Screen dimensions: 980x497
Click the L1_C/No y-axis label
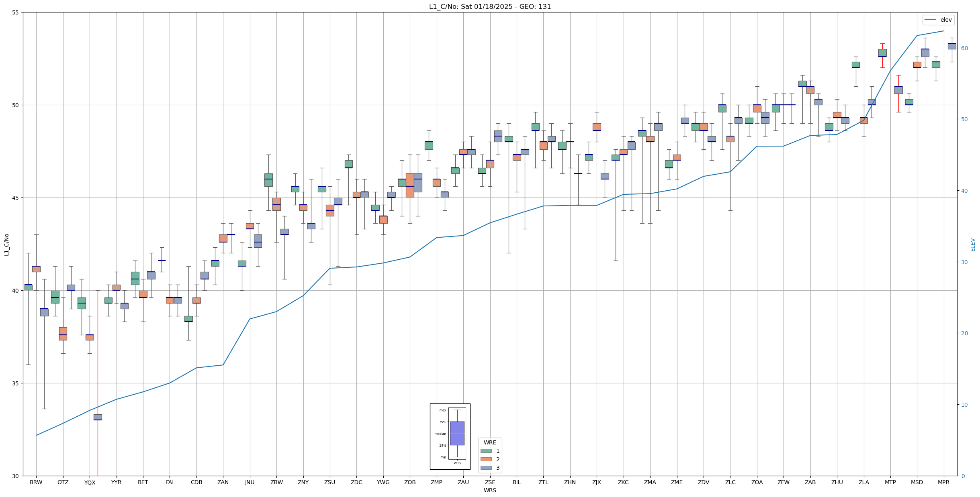click(x=6, y=244)
